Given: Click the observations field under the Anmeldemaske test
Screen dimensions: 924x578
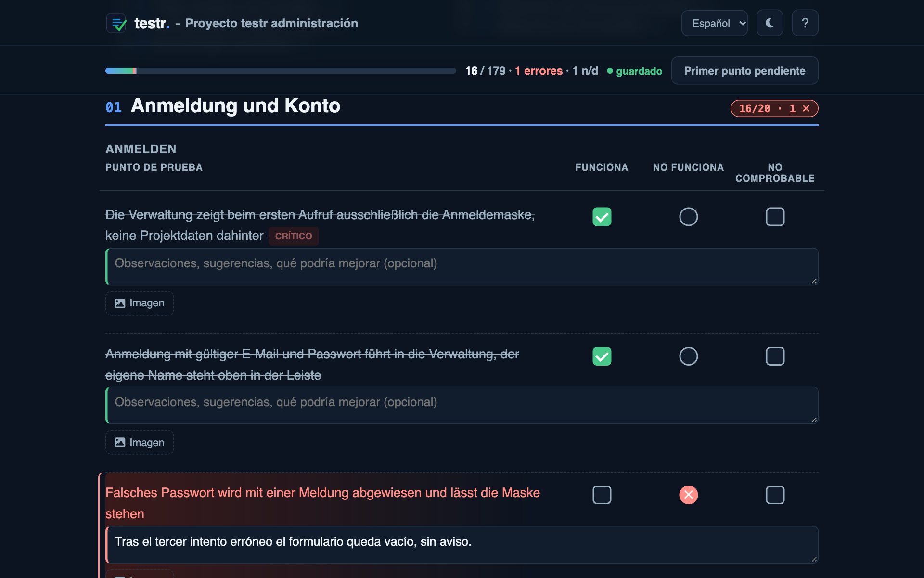Looking at the screenshot, I should point(462,266).
